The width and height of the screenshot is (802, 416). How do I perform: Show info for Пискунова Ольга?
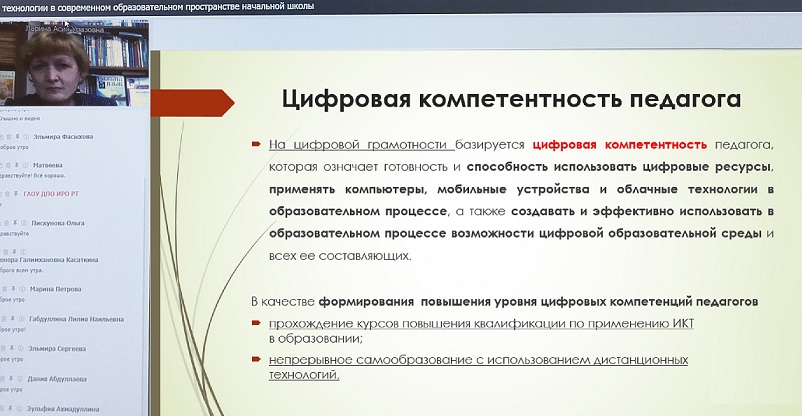[24, 223]
